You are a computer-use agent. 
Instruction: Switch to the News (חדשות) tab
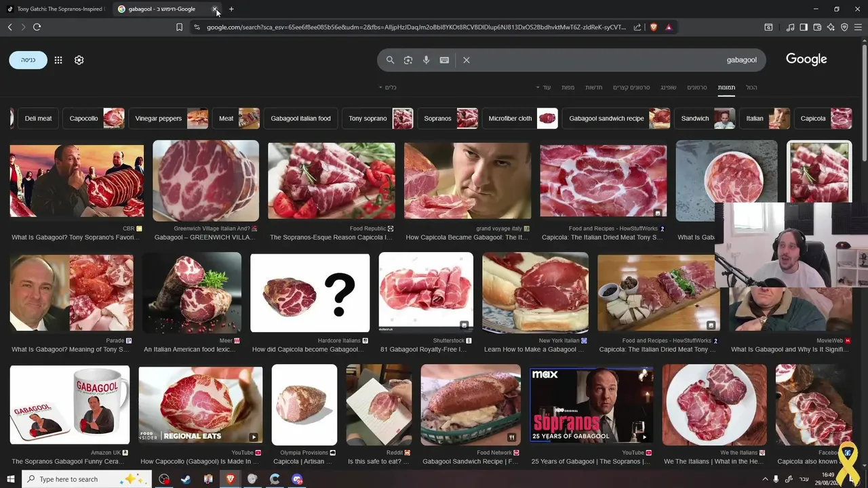click(x=594, y=87)
